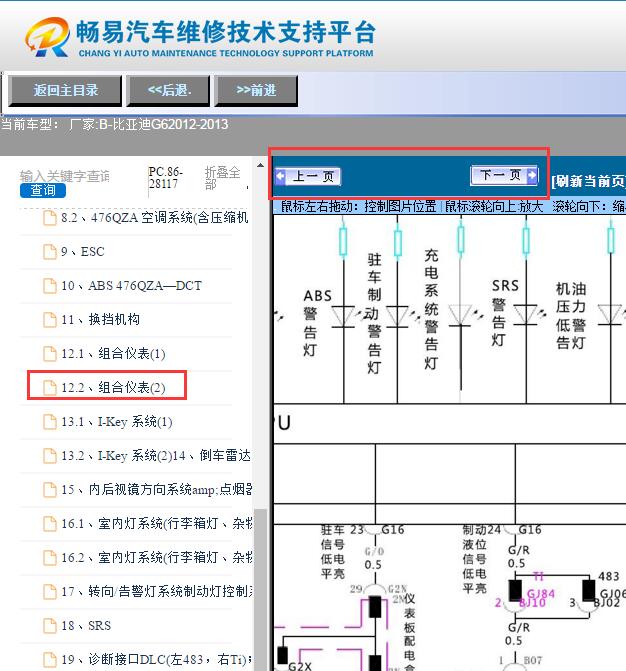Open 19、诊断接口DLC item

point(156,659)
